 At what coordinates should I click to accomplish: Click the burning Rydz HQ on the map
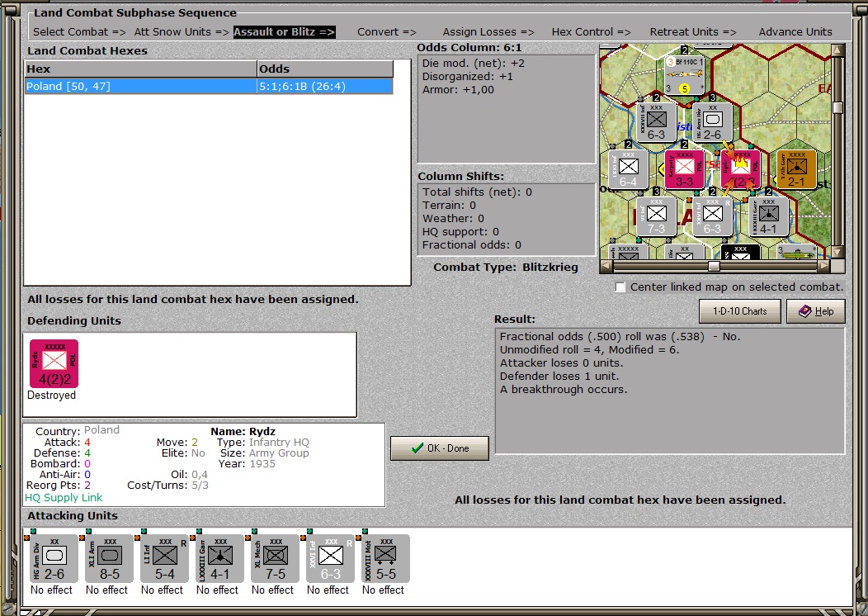click(x=741, y=169)
